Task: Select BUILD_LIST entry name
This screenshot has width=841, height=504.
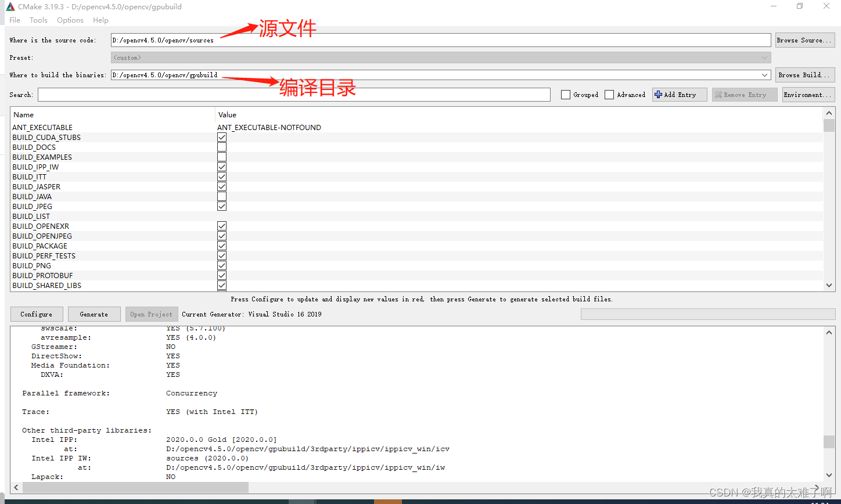Action: pos(31,217)
